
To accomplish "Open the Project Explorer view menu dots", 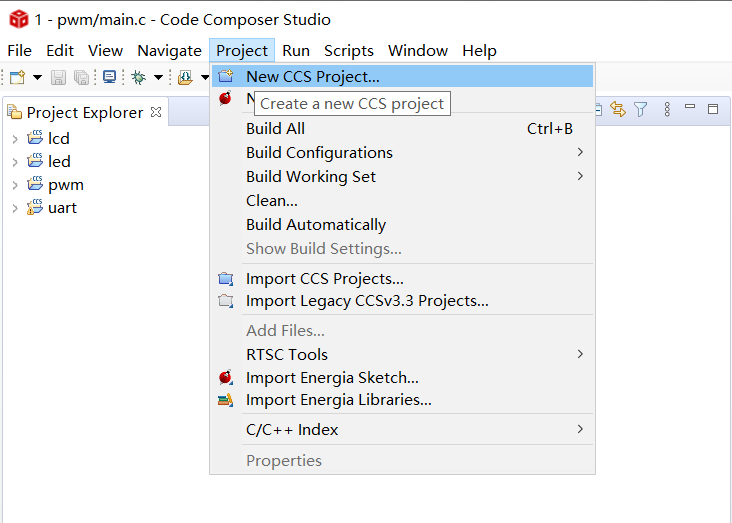I will tap(665, 109).
